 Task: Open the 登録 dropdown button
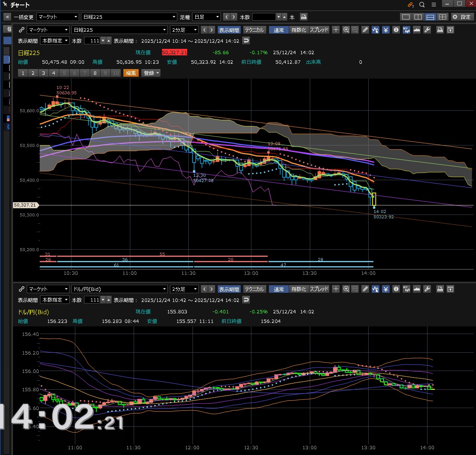pyautogui.click(x=151, y=73)
